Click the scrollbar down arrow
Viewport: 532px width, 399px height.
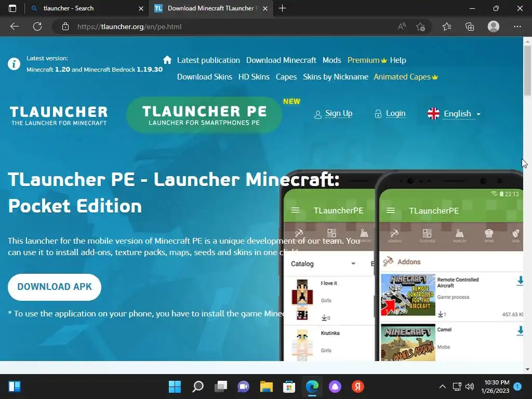point(527,369)
